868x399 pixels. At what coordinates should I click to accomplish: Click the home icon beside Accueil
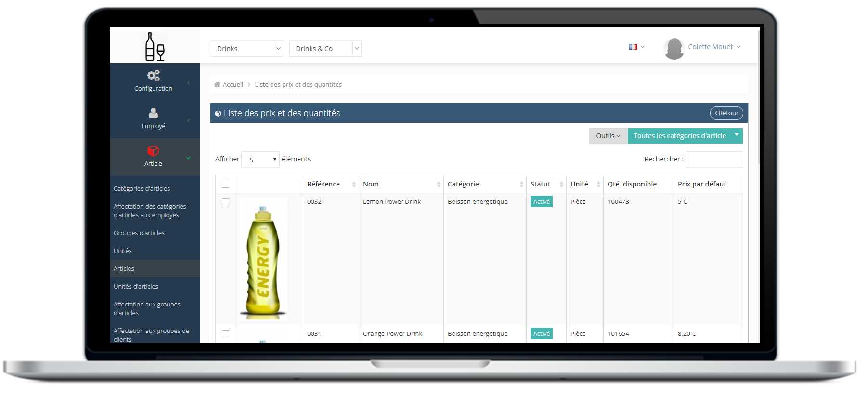[x=217, y=85]
